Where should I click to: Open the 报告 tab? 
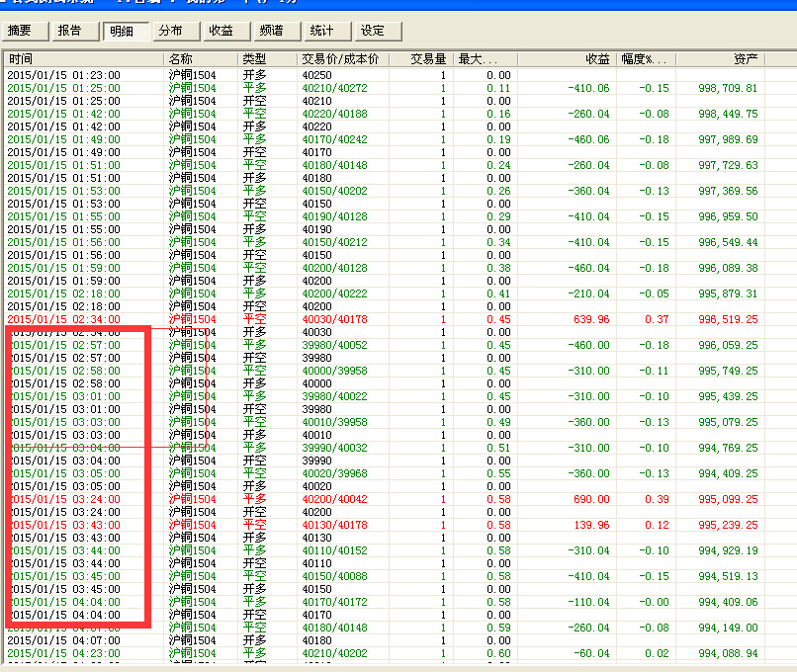[70, 31]
